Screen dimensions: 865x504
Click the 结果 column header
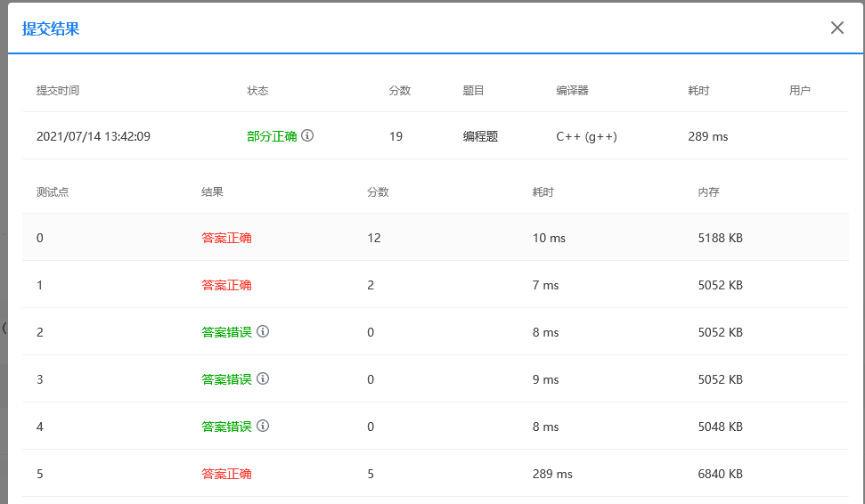[212, 192]
